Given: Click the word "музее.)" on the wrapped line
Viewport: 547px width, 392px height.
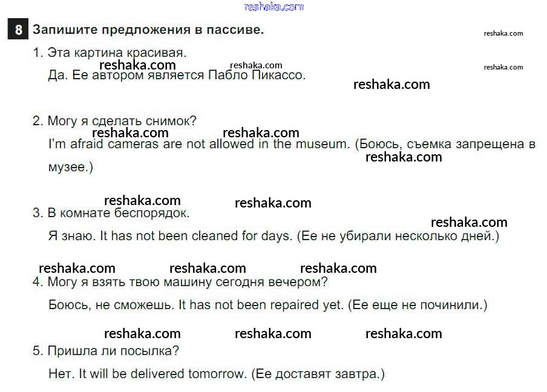Looking at the screenshot, I should tap(70, 167).
